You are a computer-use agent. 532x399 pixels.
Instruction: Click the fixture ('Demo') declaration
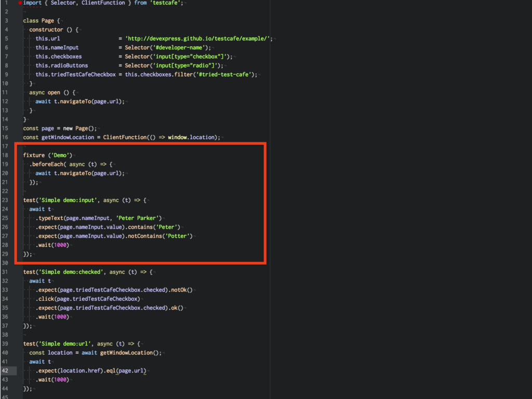tap(47, 155)
